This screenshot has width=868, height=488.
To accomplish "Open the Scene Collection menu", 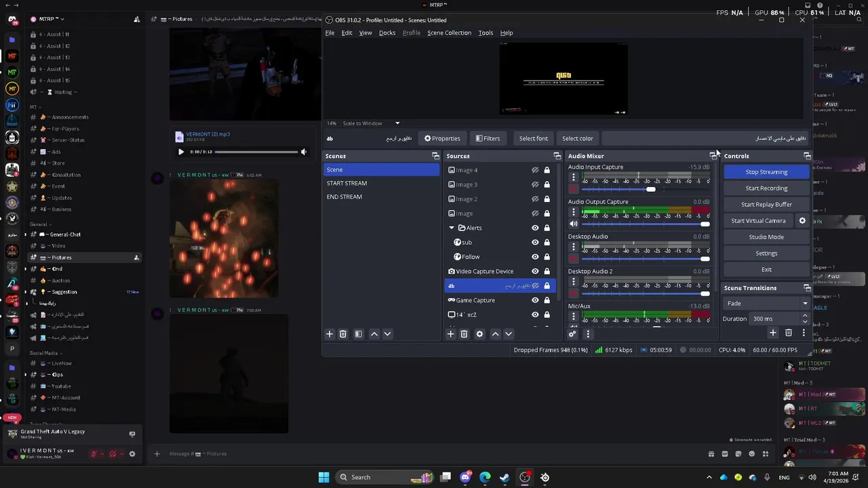I will click(449, 33).
